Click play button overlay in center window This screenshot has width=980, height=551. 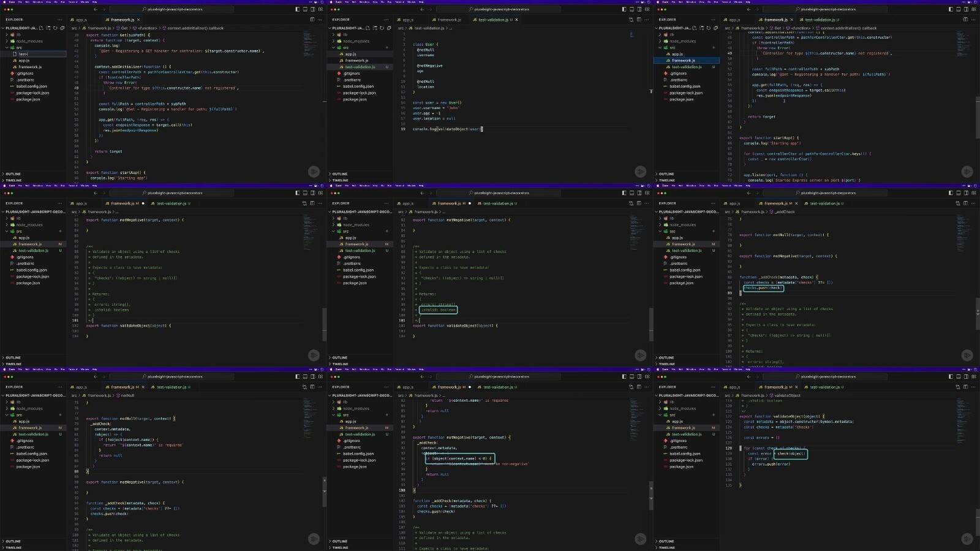(x=640, y=355)
